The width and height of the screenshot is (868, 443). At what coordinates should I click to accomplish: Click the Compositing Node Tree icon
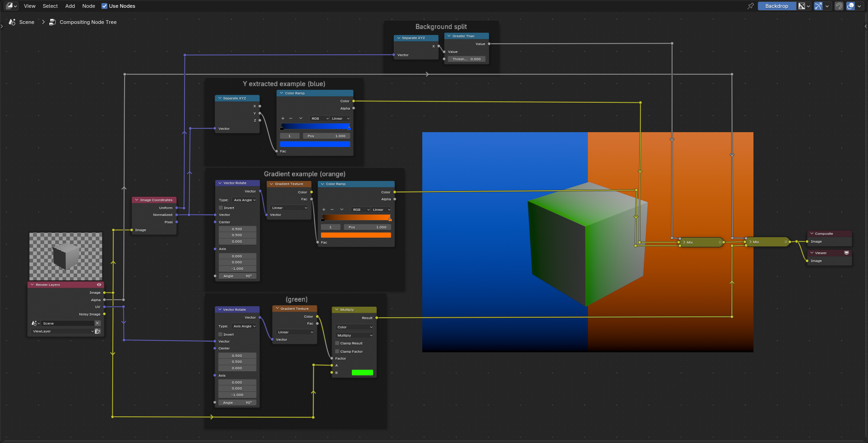[x=52, y=22]
